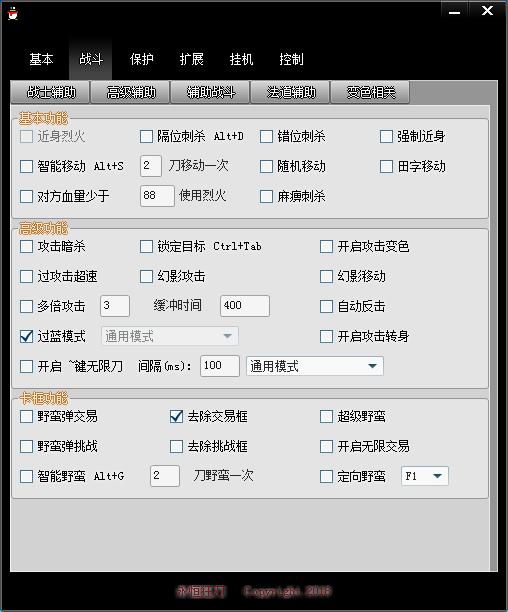This screenshot has height=612, width=508.
Task: Select the 战斗 tab
Action: click(91, 59)
